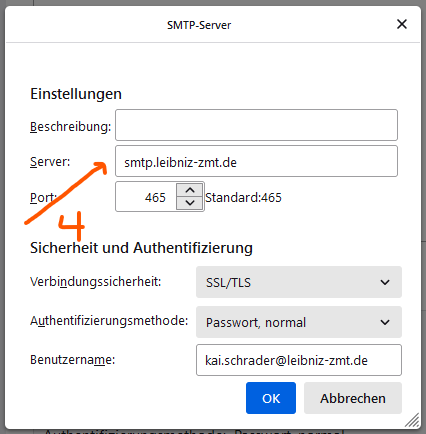Click the Benutzername label
The width and height of the screenshot is (426, 434).
point(72,360)
